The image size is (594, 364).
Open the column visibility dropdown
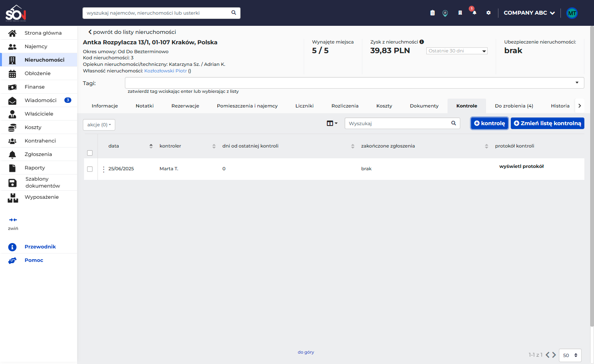coord(332,123)
